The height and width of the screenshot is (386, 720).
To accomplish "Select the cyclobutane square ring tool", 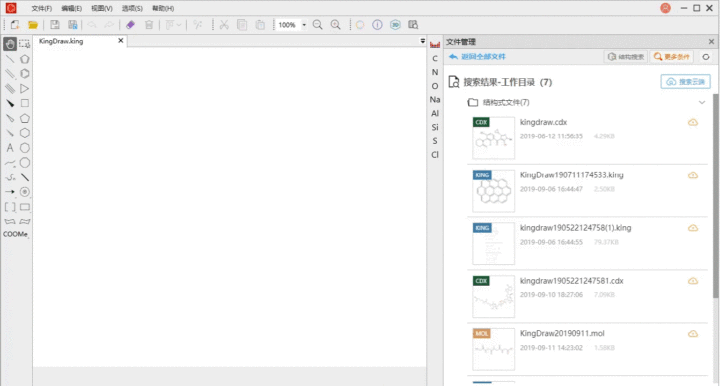I will [25, 104].
